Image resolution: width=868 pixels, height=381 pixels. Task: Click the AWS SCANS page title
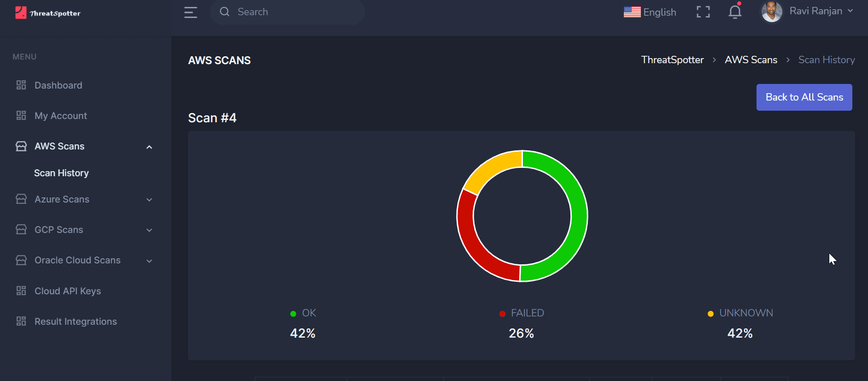click(219, 60)
